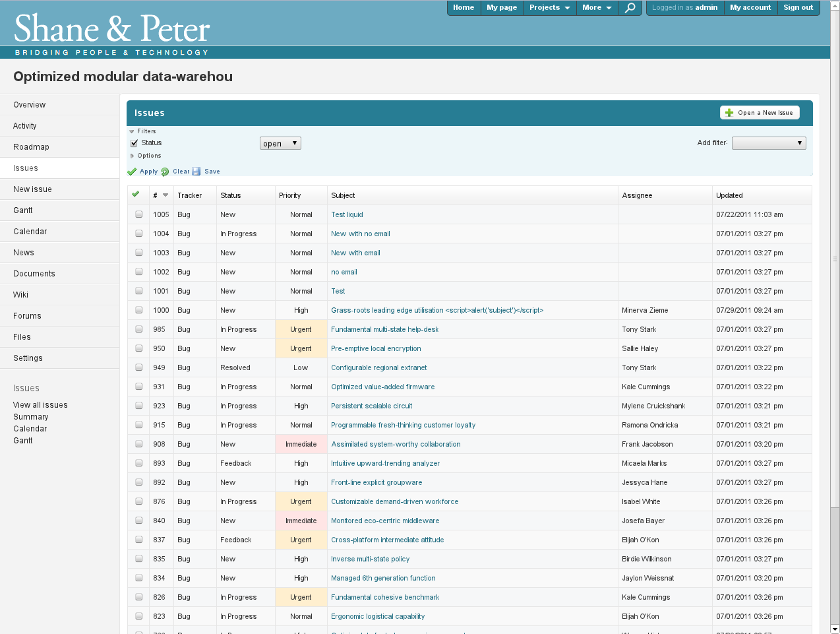Click View all issues link

[40, 405]
